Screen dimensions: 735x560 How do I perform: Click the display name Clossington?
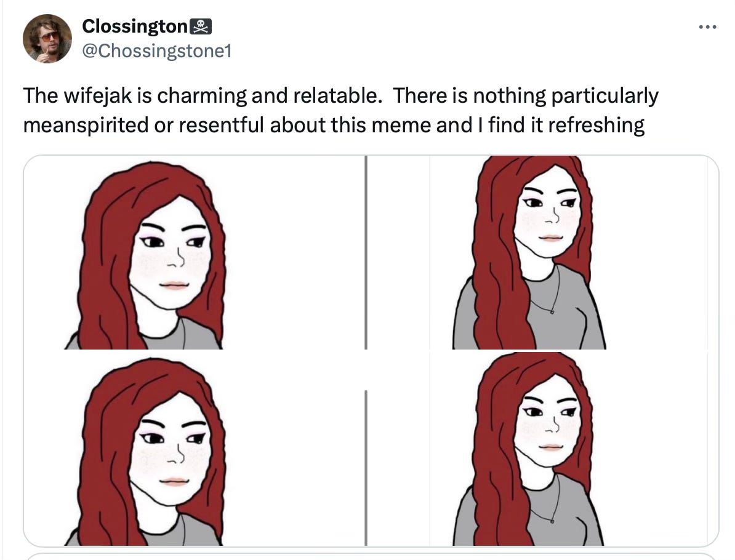pos(135,25)
